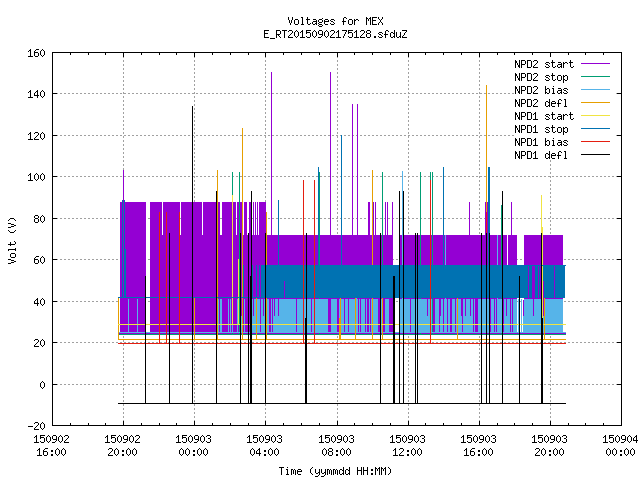
Task: Click the NPD1 bias legend text
Action: (541, 142)
